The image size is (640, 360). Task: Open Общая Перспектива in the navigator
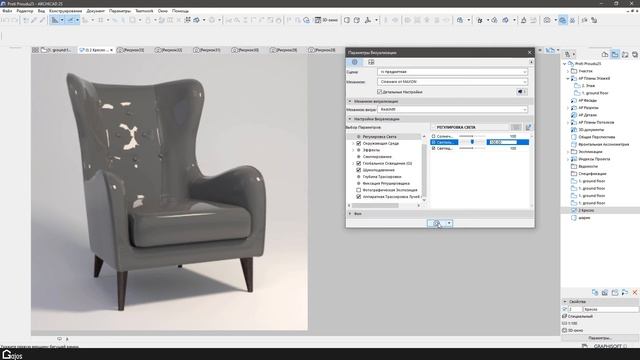pyautogui.click(x=597, y=137)
